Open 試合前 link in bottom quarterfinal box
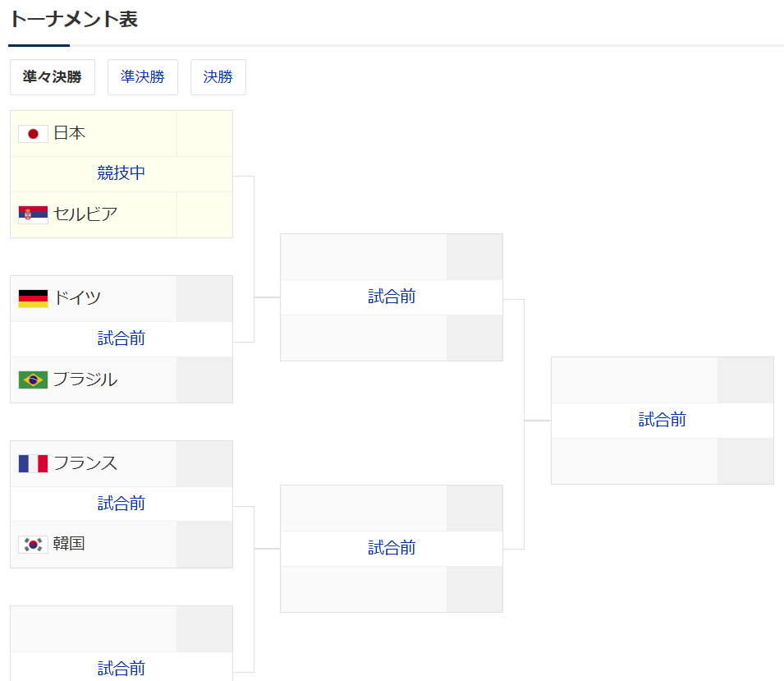The height and width of the screenshot is (681, 784). coord(121,669)
